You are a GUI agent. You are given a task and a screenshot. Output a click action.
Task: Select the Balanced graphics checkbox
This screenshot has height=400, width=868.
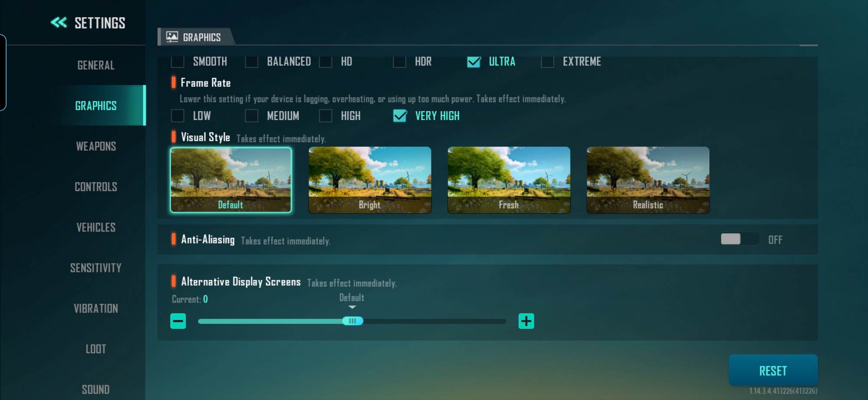pos(251,62)
